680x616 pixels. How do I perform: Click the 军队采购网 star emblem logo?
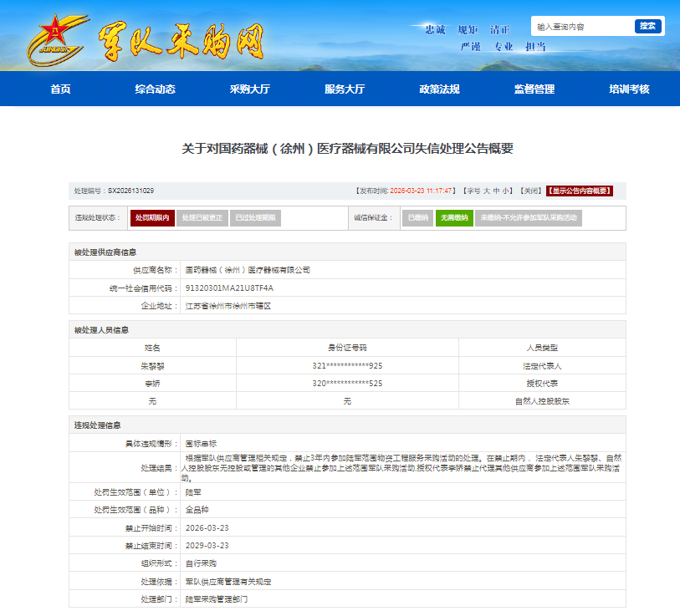tap(56, 39)
